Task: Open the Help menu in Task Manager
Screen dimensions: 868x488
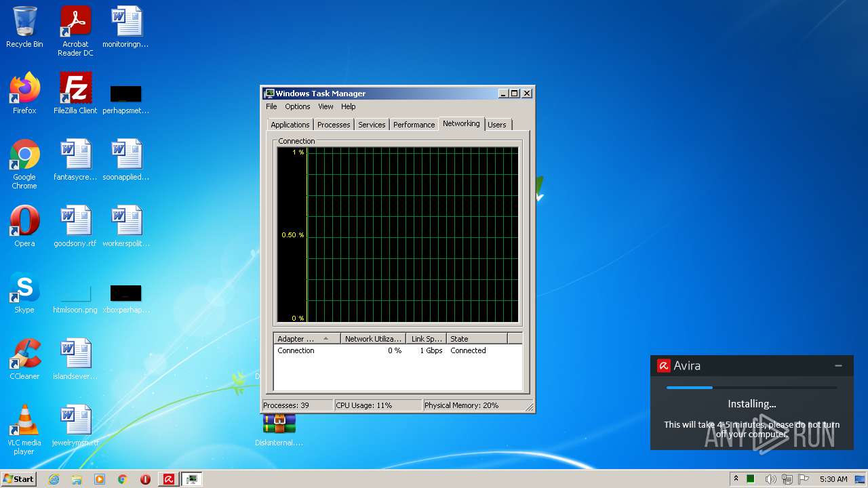Action: [348, 106]
